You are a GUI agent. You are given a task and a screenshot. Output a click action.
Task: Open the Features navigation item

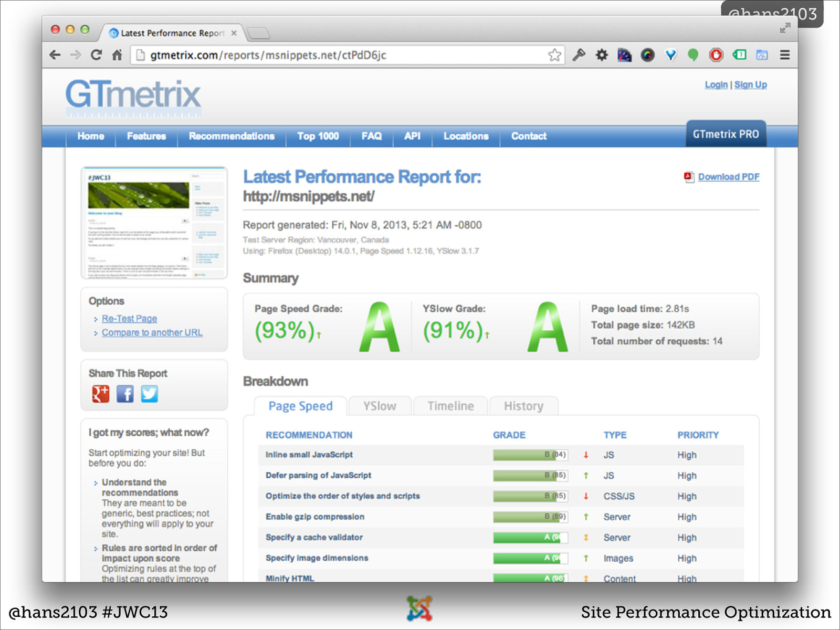[x=146, y=136]
